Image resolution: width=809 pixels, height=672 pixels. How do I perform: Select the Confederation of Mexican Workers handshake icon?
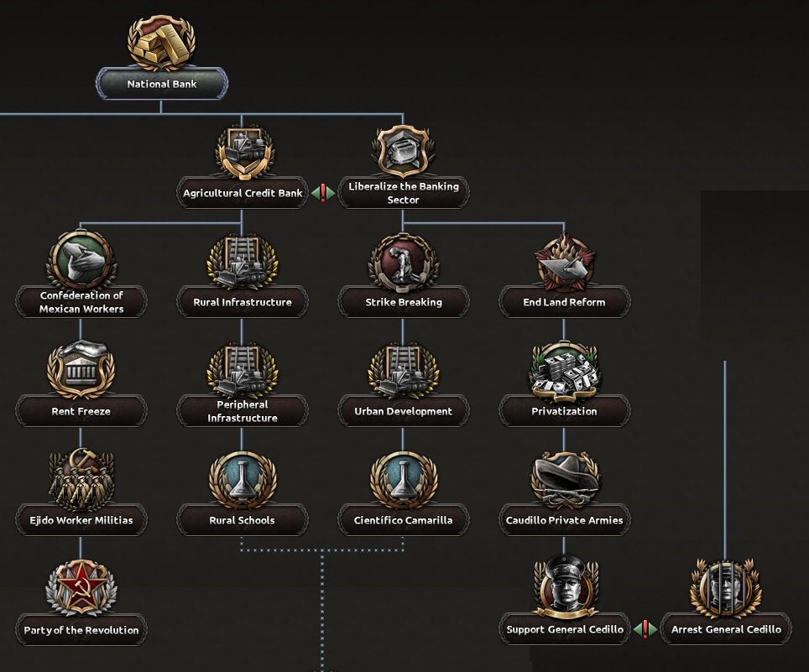coord(81,260)
